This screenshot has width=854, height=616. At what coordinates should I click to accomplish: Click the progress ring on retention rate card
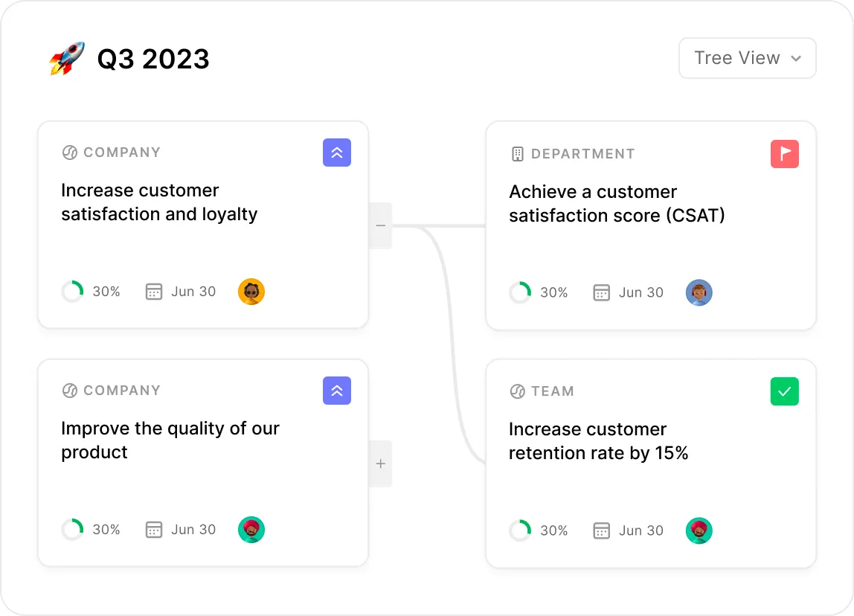520,530
